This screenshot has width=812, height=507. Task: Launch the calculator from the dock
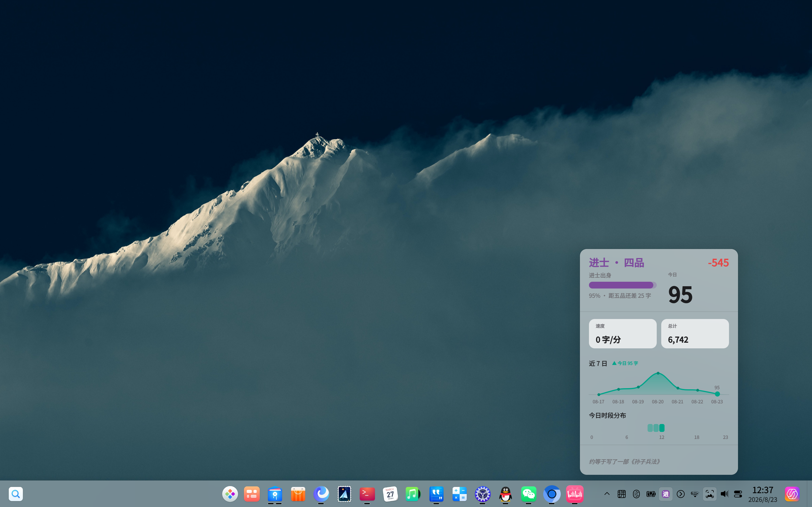point(459,494)
